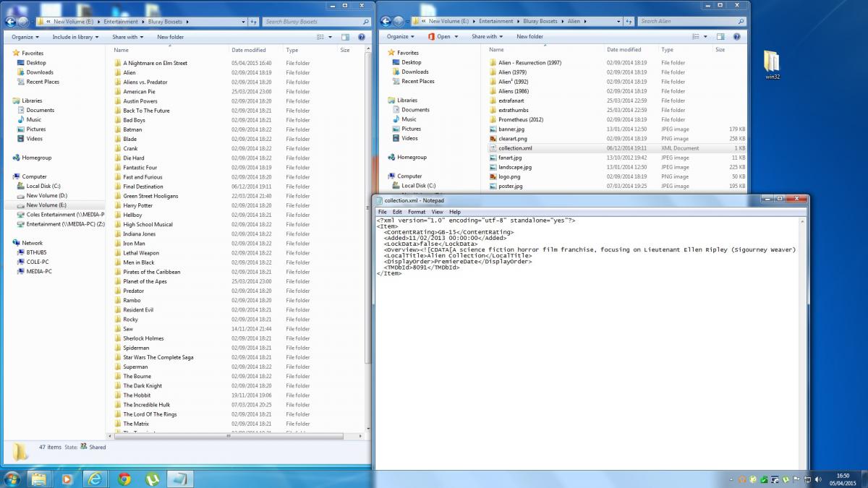This screenshot has height=488, width=868.
Task: Open the Help menu in Notepad
Action: pyautogui.click(x=454, y=212)
